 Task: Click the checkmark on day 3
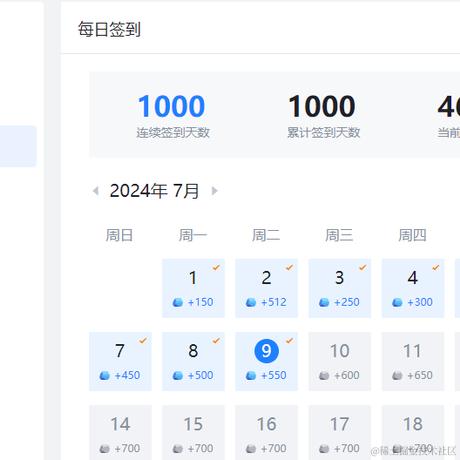click(363, 267)
